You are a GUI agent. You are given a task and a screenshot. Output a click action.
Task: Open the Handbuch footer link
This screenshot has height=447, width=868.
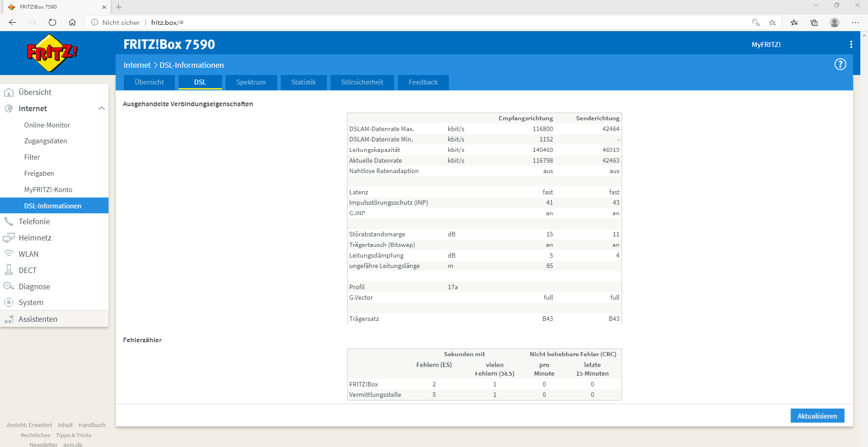(92, 425)
